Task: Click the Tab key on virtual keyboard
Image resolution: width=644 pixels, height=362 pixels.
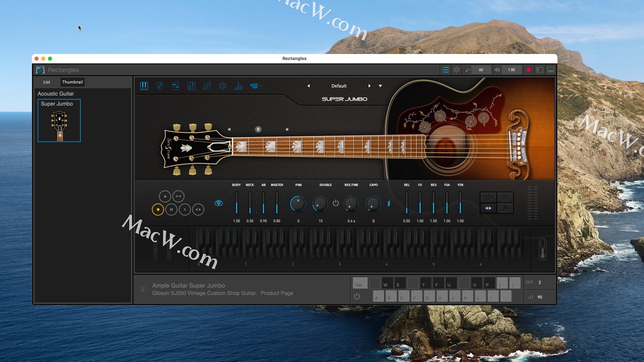Action: [x=360, y=283]
